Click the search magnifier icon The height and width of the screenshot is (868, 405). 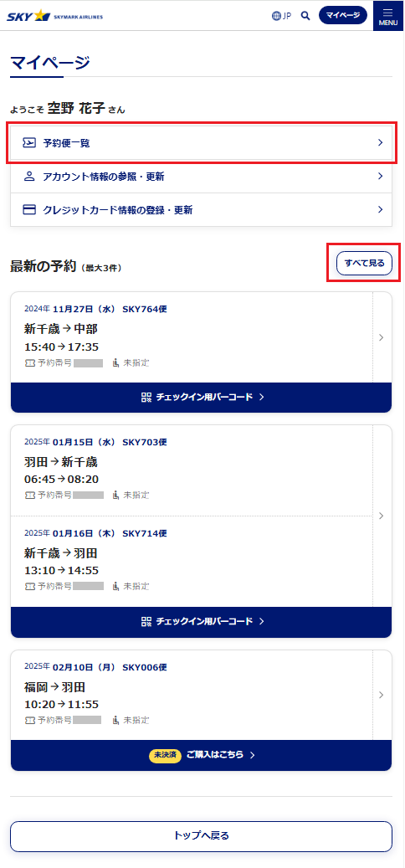[305, 16]
